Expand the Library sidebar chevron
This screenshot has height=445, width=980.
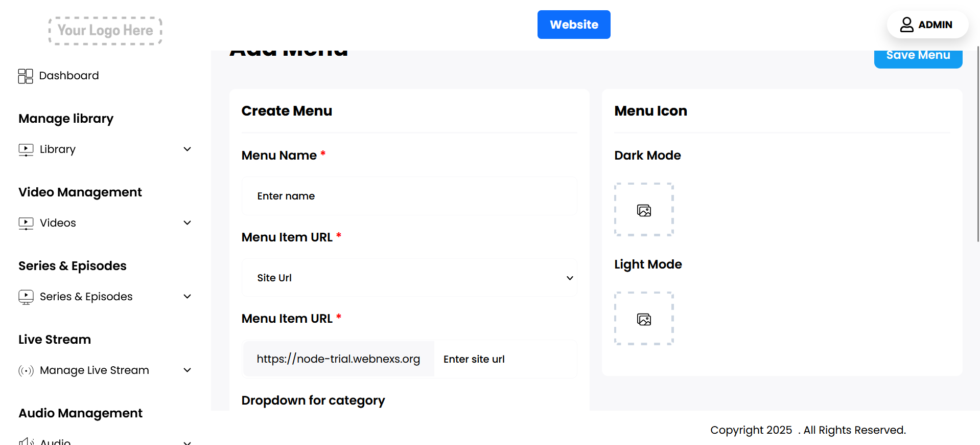[188, 149]
